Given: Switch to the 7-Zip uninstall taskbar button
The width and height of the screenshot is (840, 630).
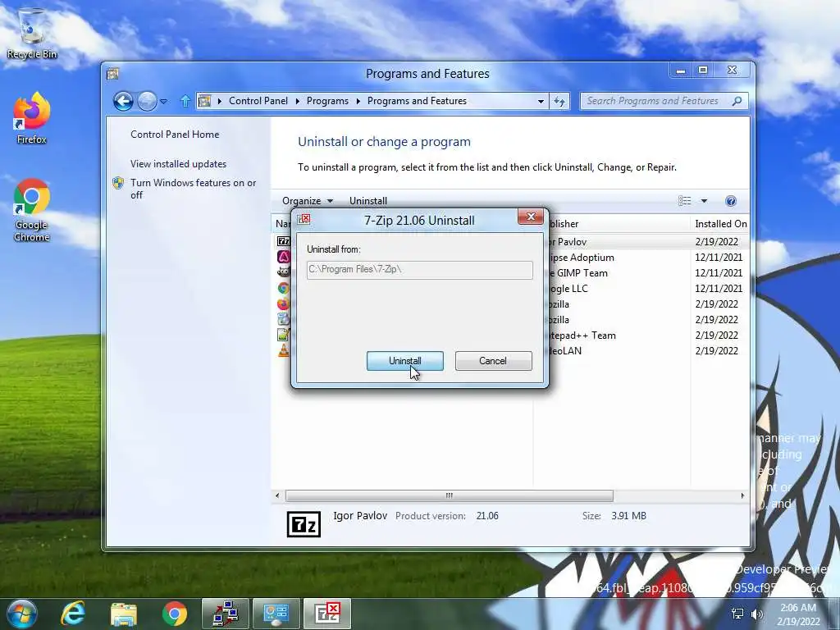Looking at the screenshot, I should point(327,614).
